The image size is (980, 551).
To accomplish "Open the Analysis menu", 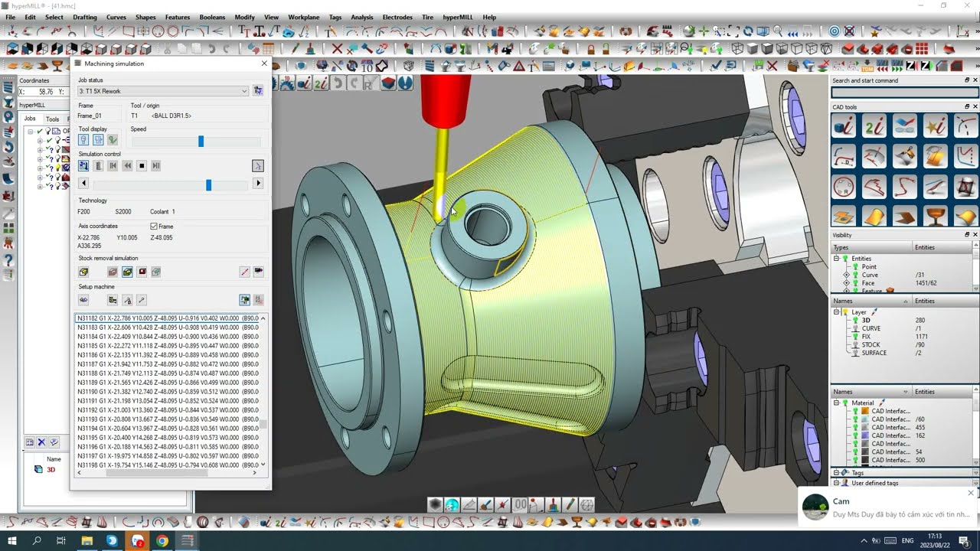I will tap(362, 17).
